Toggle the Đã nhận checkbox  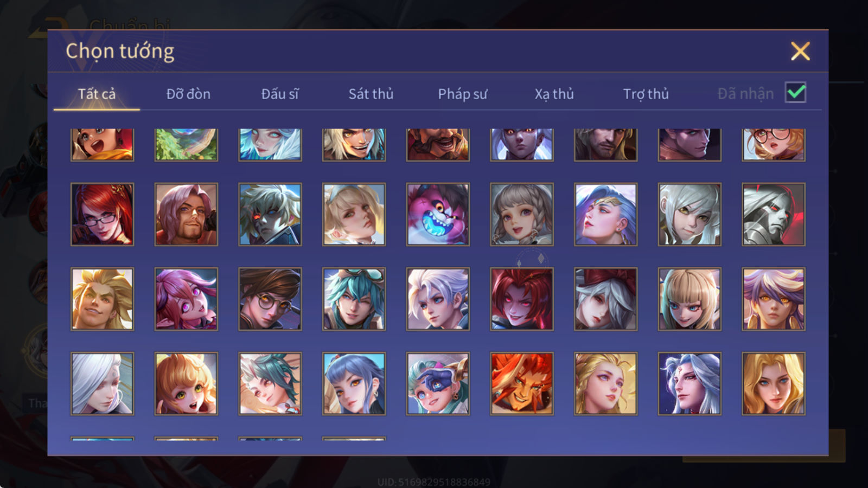coord(795,93)
